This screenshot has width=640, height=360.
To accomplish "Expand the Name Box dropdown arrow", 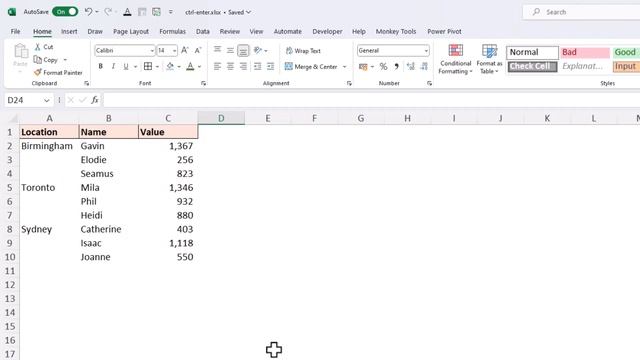I will point(47,100).
